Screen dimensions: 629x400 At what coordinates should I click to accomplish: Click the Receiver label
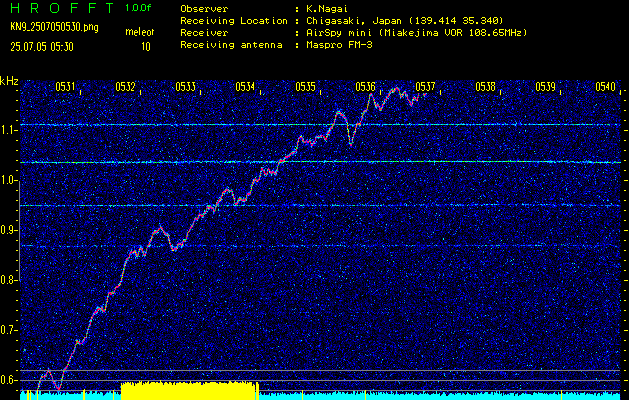click(204, 33)
